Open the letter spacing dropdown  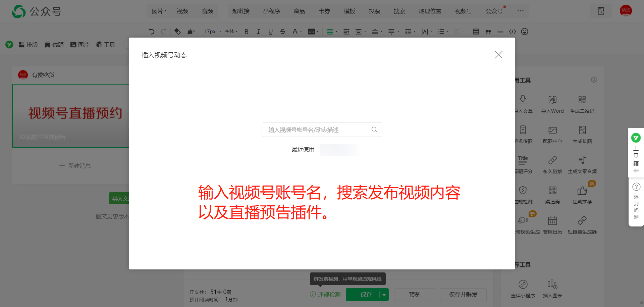tap(426, 32)
